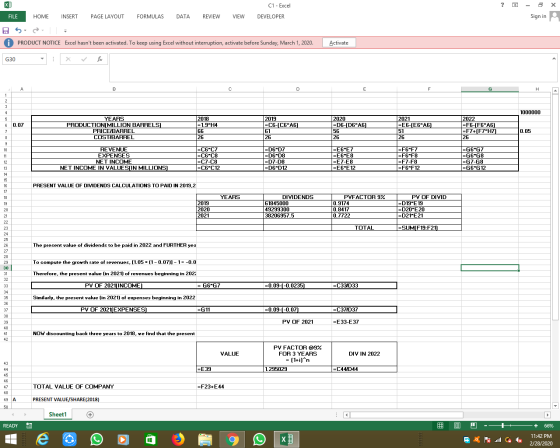The image size is (560, 448).
Task: Select cell with PRODUCTION(MILLION BARRELS) label
Action: point(114,125)
